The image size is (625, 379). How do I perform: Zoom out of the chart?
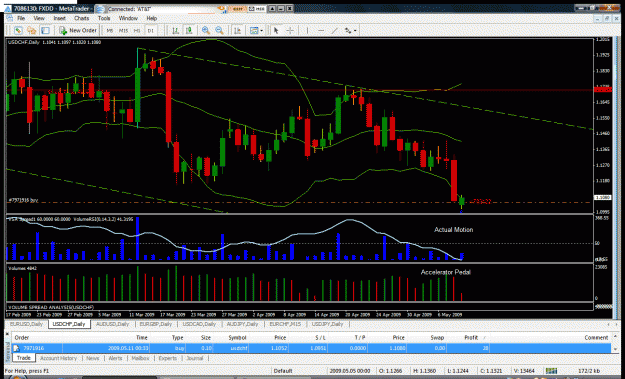coord(219,30)
